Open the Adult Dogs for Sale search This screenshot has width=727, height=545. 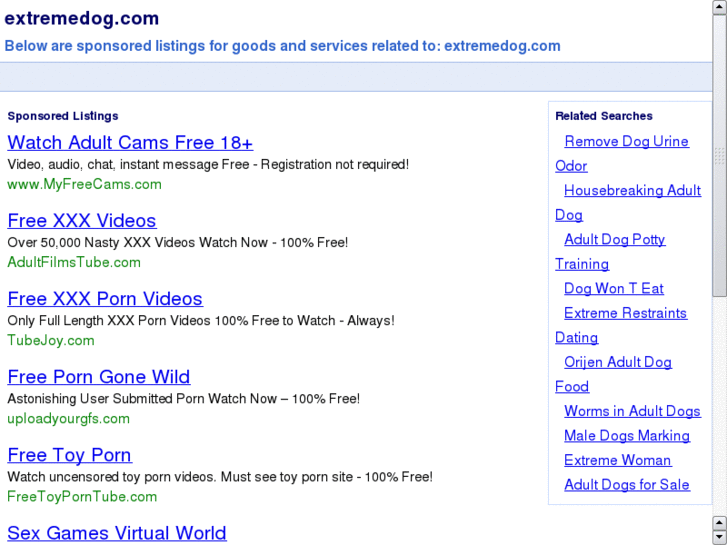[x=627, y=485]
